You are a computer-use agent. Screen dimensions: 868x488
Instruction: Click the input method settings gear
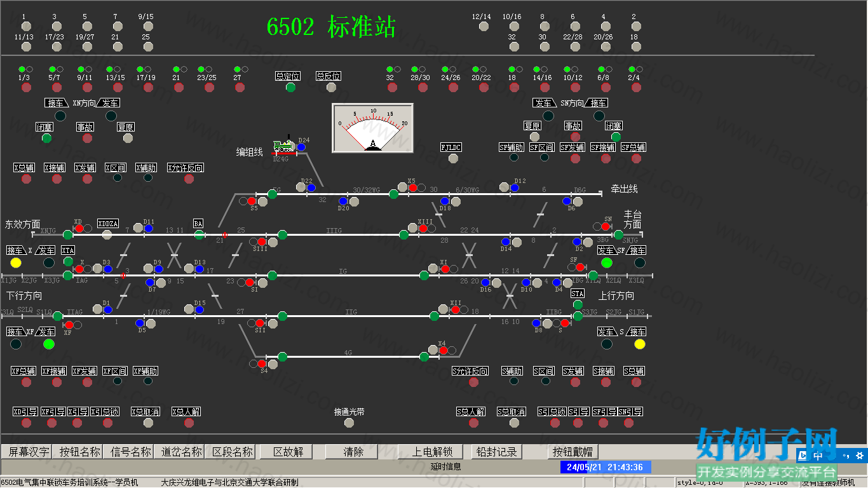click(859, 456)
